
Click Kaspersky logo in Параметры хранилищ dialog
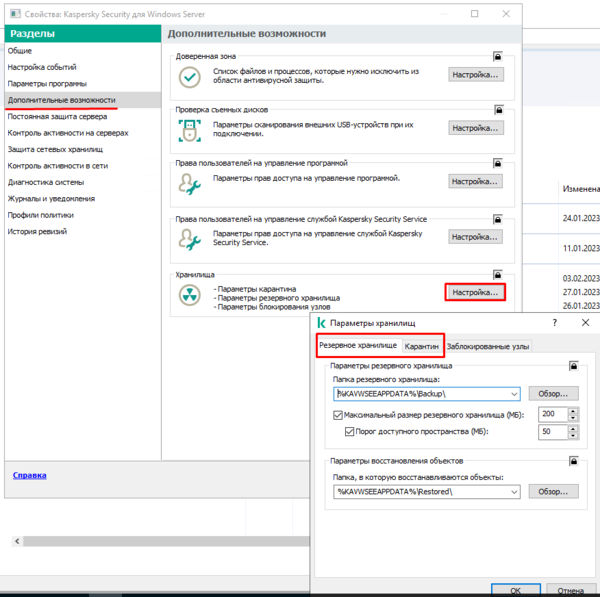point(321,323)
